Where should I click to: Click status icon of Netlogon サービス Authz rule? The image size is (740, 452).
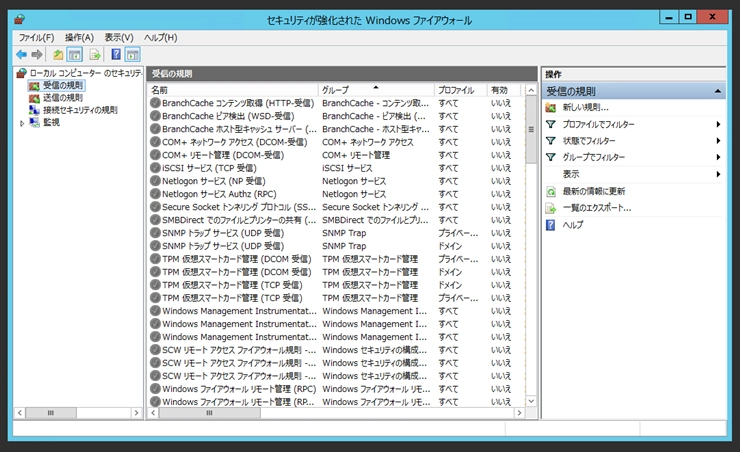[x=155, y=193]
